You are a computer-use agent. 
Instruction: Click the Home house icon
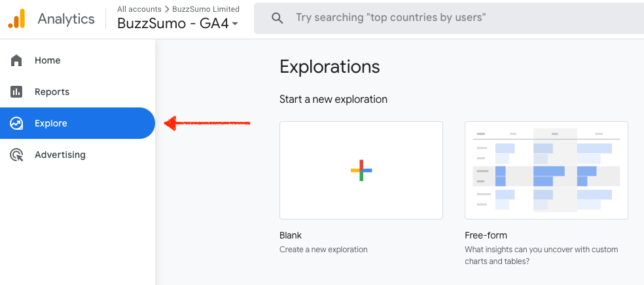[x=16, y=60]
